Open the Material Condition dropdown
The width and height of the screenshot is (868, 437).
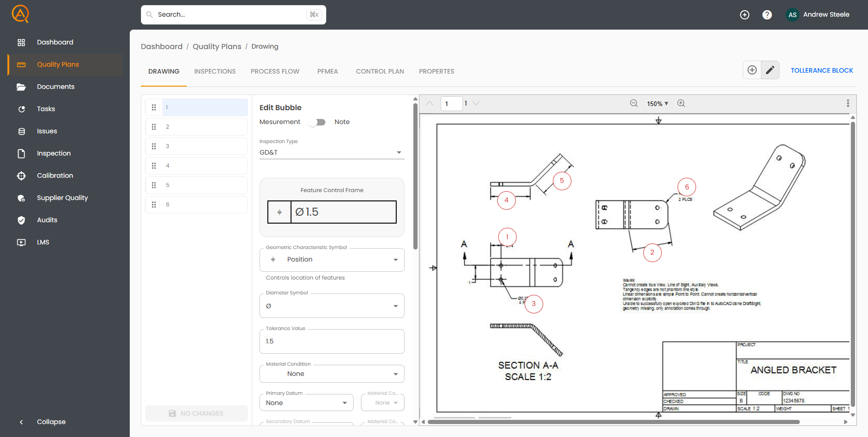tap(395, 374)
